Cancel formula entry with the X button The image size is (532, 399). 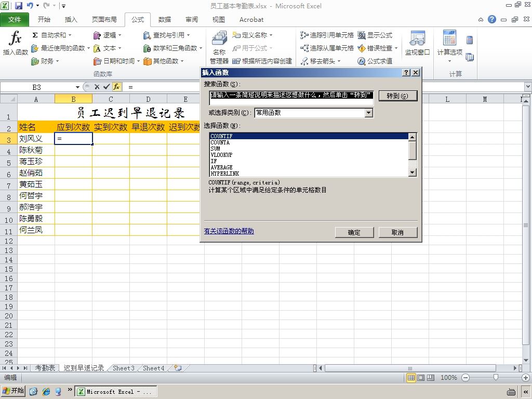click(x=97, y=87)
